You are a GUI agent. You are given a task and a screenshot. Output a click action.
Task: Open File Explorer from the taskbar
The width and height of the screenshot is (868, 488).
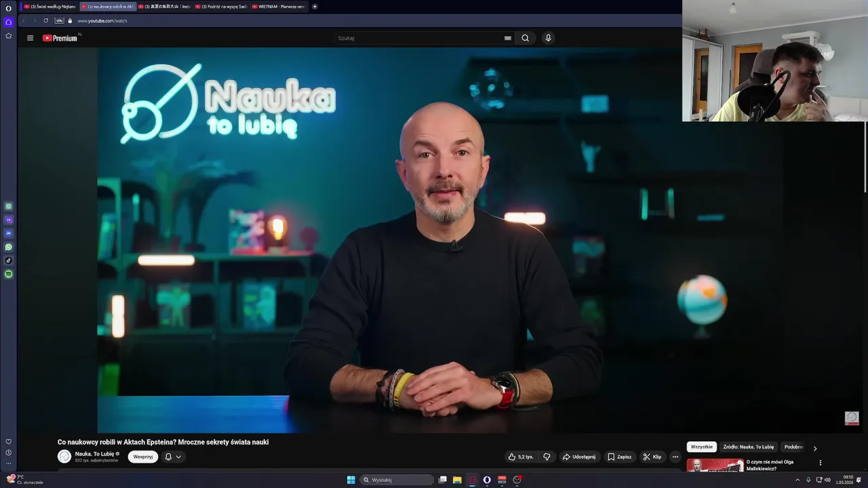tap(458, 480)
